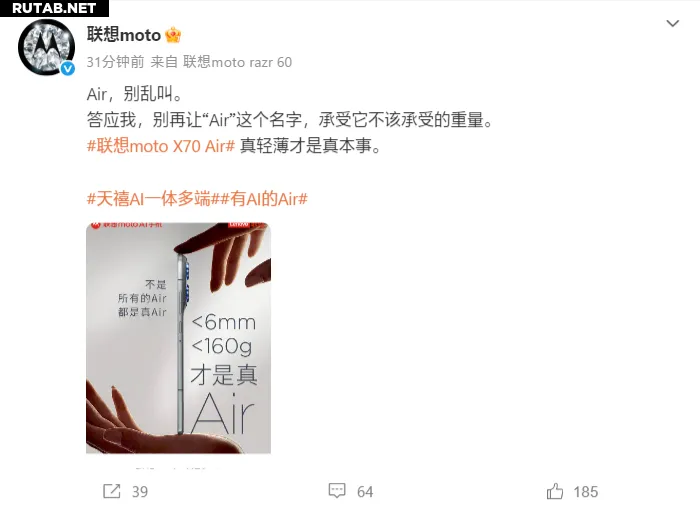Click the Motorola profile avatar
Screen dimensions: 700x511
coord(46,47)
